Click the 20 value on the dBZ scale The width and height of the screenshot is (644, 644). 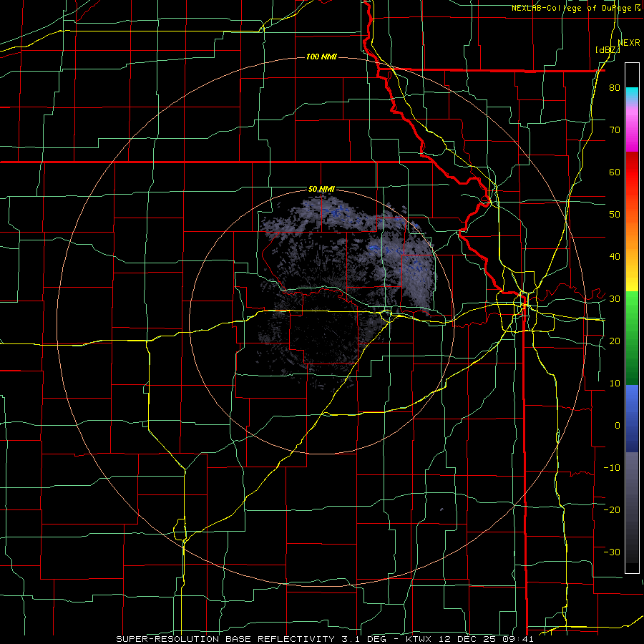(x=615, y=341)
